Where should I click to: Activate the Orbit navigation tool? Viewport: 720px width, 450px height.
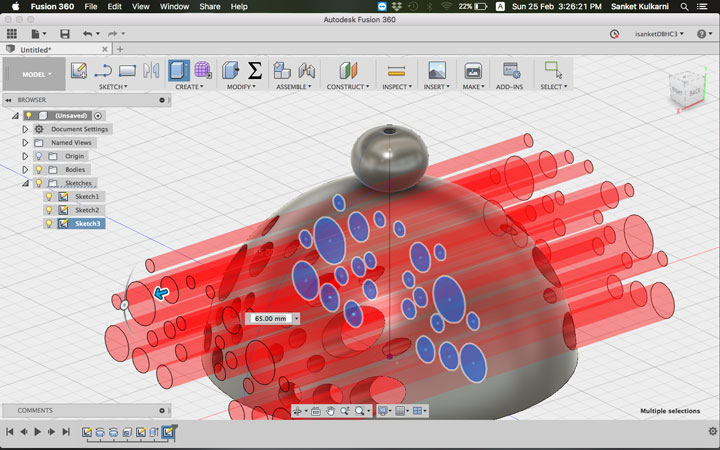pos(298,411)
